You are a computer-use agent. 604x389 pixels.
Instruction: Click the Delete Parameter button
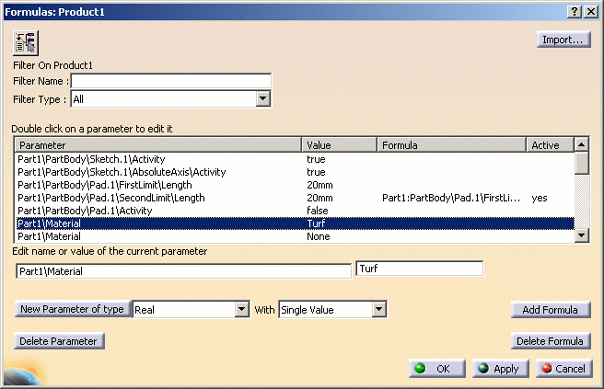[59, 341]
